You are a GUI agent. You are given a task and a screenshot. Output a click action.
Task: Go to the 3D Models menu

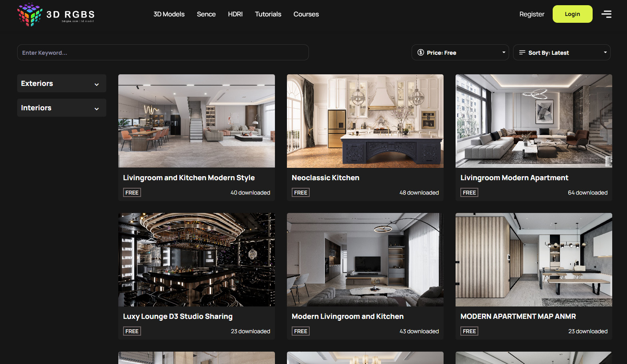(169, 14)
